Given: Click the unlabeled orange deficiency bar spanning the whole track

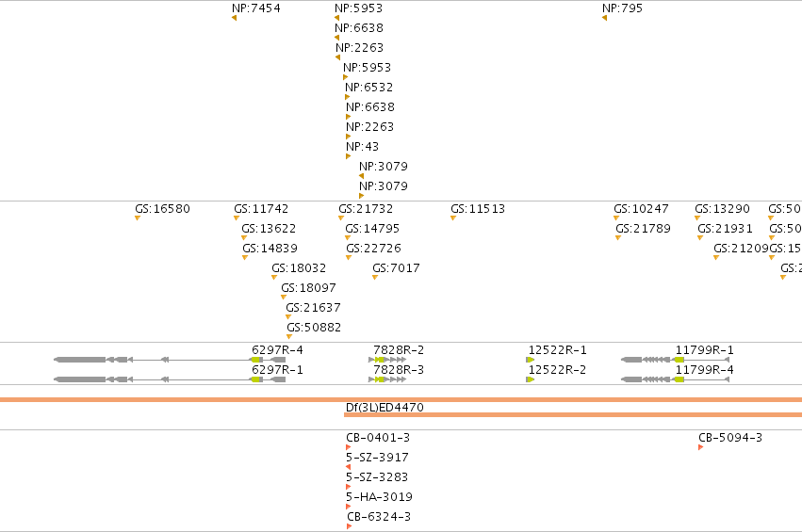Looking at the screenshot, I should (401, 399).
